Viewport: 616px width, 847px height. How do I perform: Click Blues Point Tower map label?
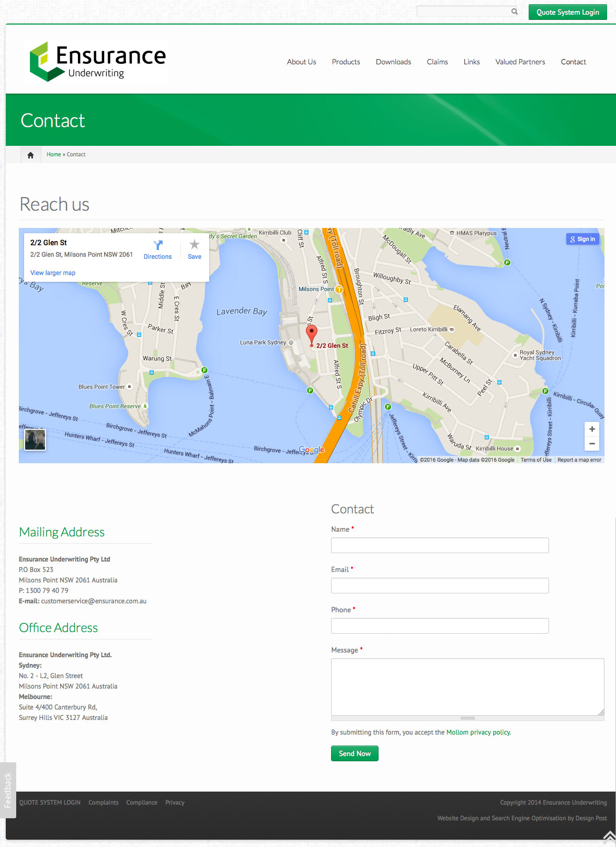(x=101, y=387)
